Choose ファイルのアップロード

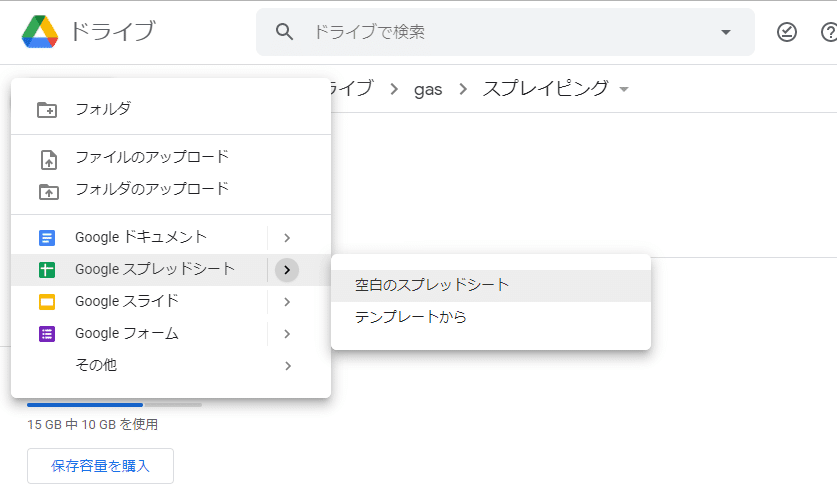coord(171,157)
